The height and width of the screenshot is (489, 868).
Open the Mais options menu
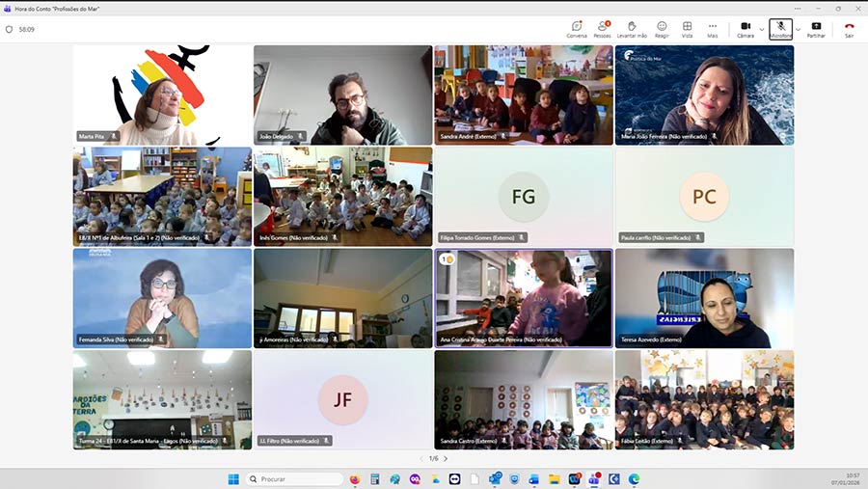[x=713, y=29]
